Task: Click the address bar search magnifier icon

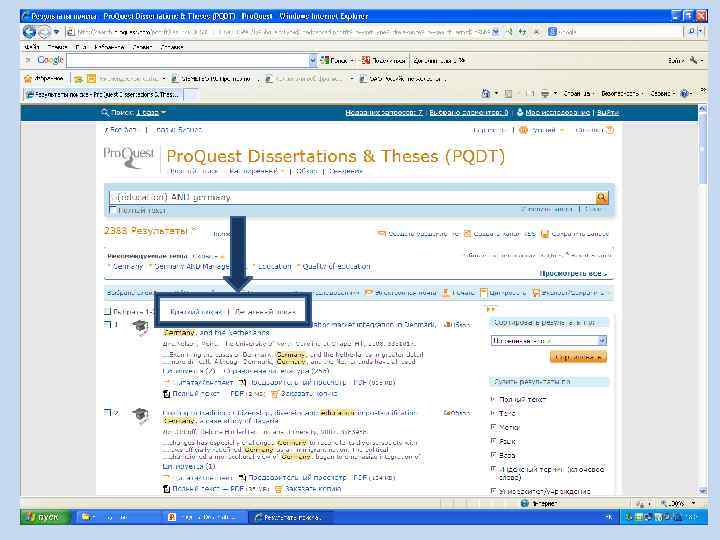Action: (x=692, y=32)
